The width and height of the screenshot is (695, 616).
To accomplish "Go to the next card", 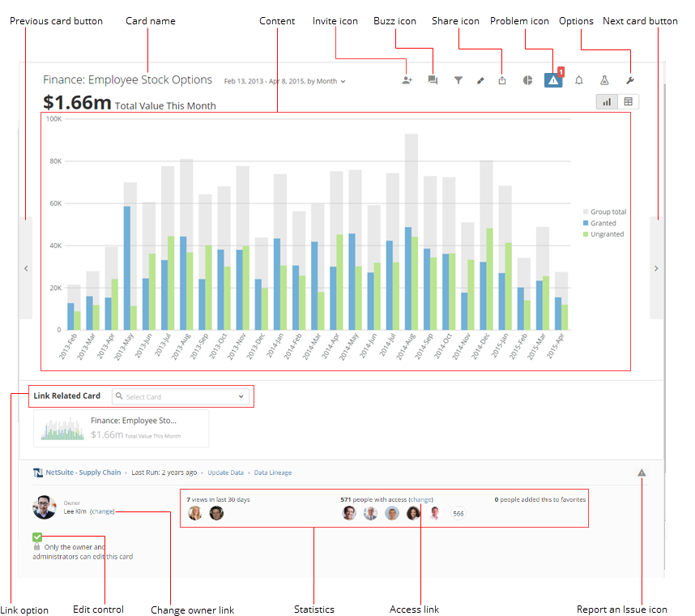I will point(656,268).
